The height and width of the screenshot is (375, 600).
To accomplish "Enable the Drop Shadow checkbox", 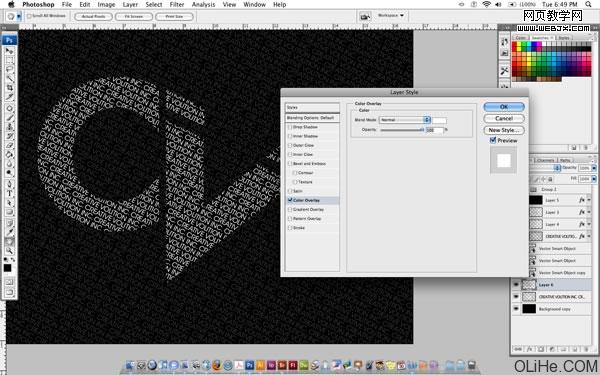I will (290, 127).
